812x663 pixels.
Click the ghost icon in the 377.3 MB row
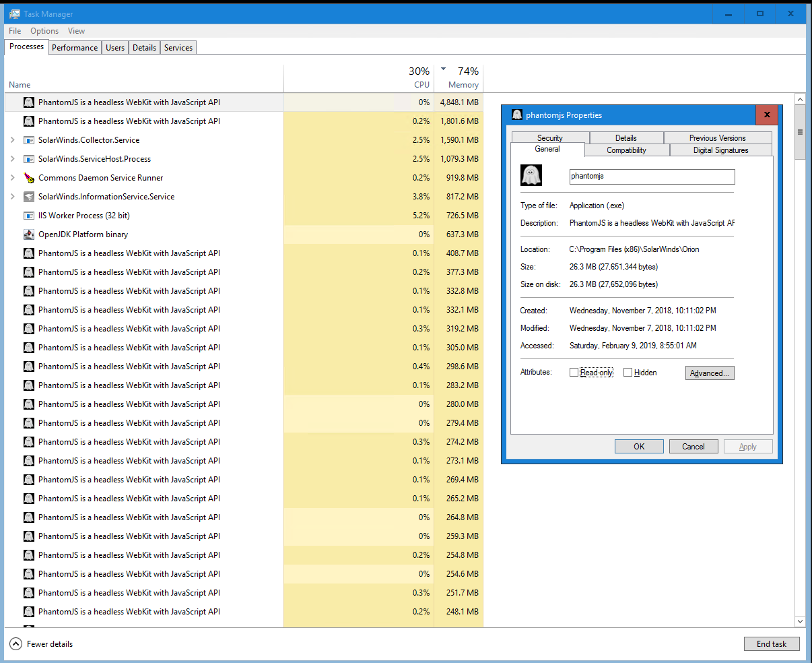click(x=29, y=272)
